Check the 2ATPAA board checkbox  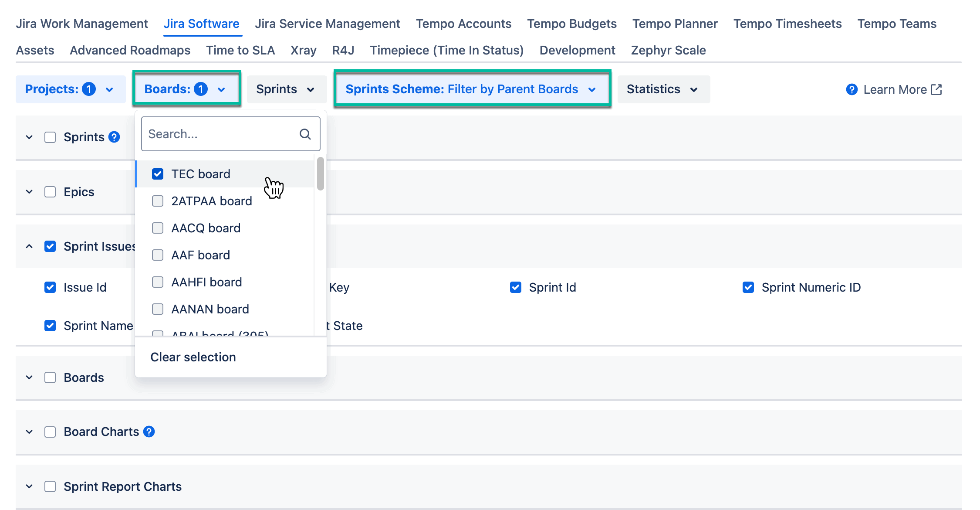coord(158,201)
